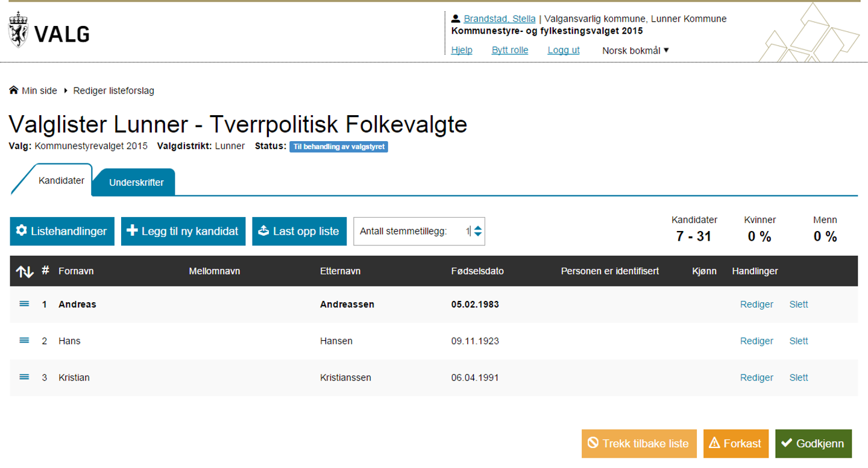Image resolution: width=868 pixels, height=468 pixels.
Task: Select the Kandidater tab
Action: tap(61, 180)
